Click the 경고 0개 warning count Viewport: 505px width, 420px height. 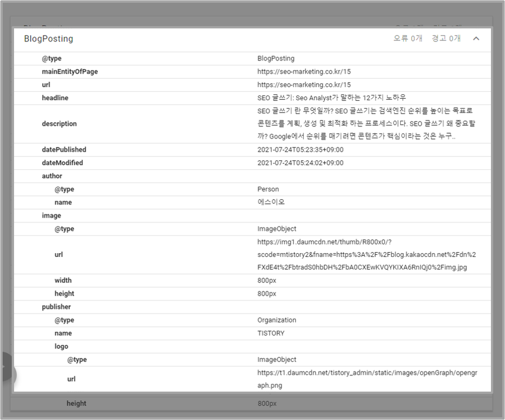pyautogui.click(x=445, y=38)
